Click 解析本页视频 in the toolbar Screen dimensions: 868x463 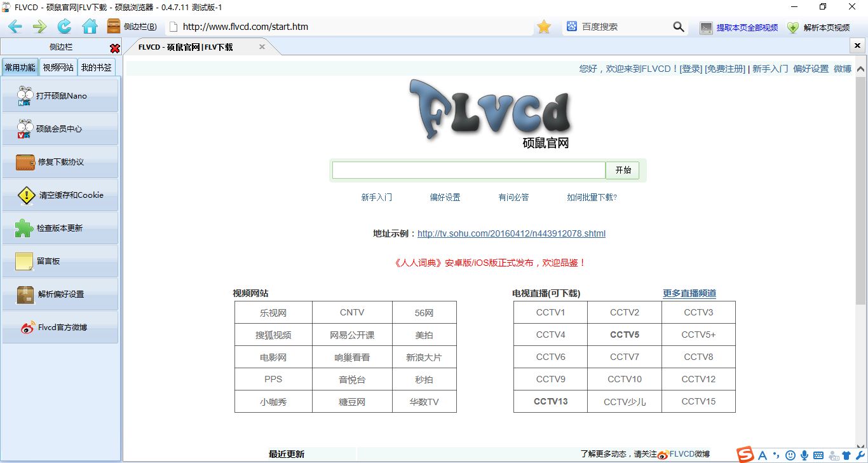point(818,27)
